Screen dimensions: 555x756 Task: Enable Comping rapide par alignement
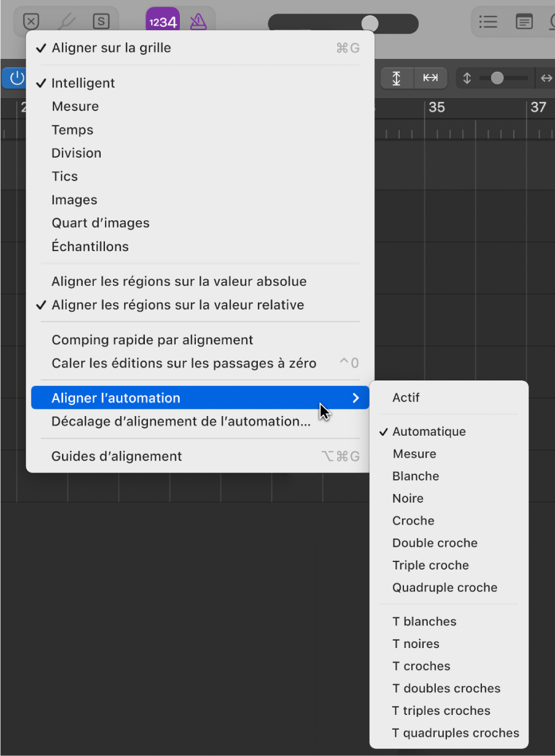(152, 339)
